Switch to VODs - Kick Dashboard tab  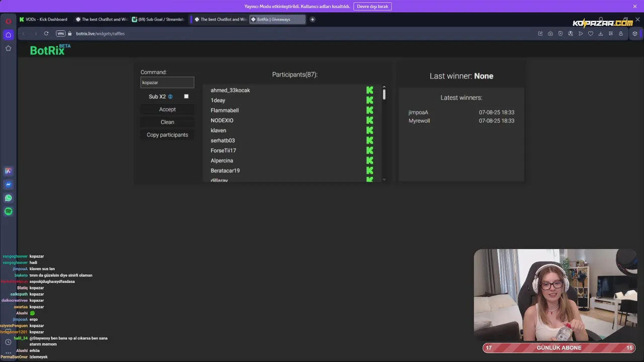point(44,20)
